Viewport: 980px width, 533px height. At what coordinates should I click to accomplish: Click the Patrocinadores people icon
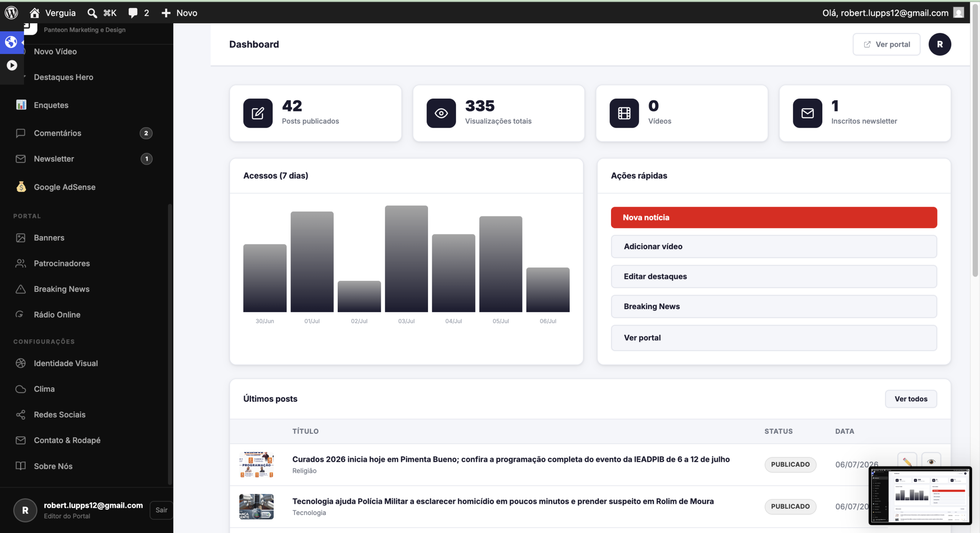tap(21, 263)
